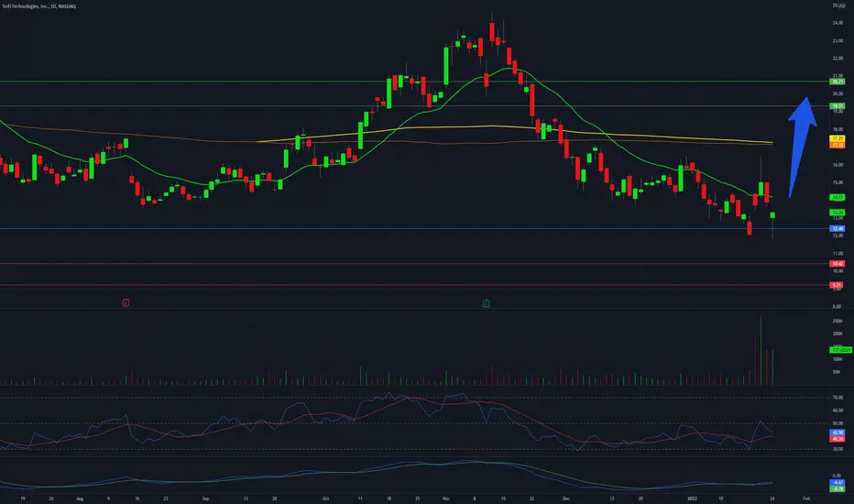Viewport: 854px width, 504px height.
Task: Click the yellow 17.25 moving average label
Action: point(838,139)
